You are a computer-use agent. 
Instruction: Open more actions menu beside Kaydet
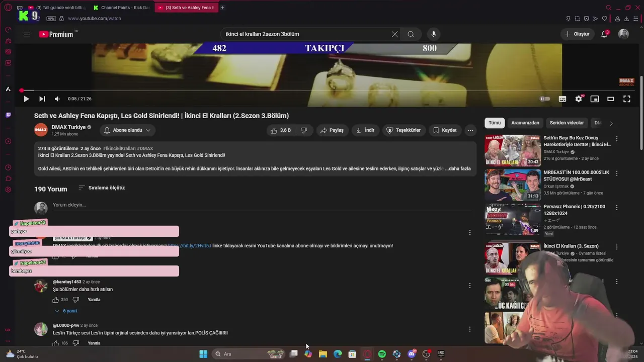tap(470, 130)
